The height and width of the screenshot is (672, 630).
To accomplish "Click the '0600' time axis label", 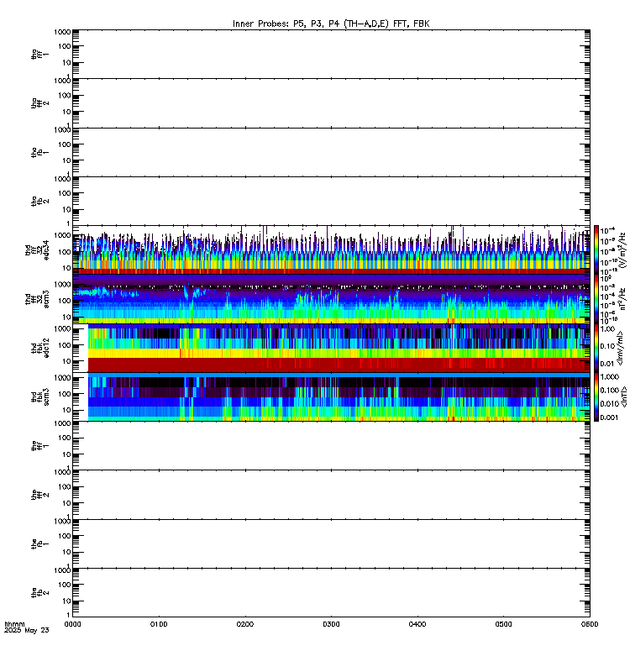I will point(590,624).
